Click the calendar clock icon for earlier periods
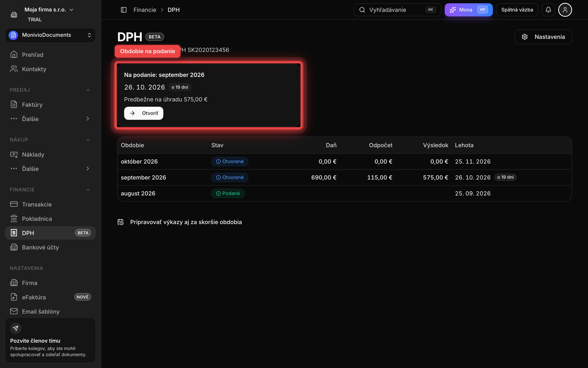Screen dimensions: 588x368 [121, 222]
